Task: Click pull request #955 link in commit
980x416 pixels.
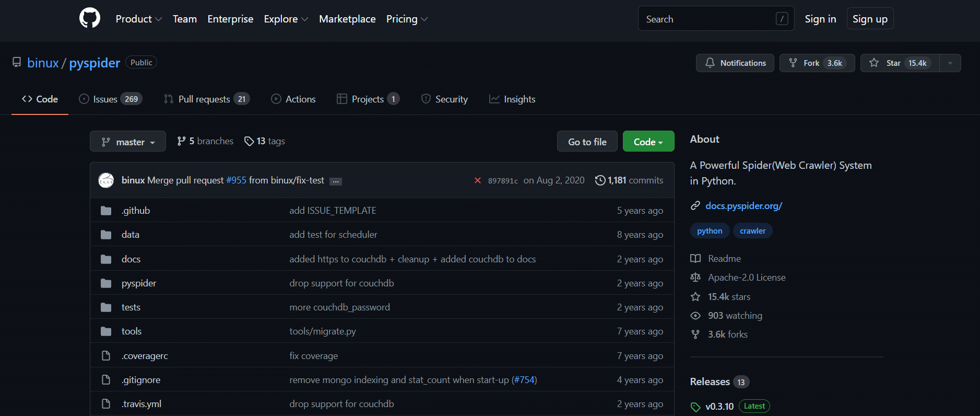Action: [236, 180]
